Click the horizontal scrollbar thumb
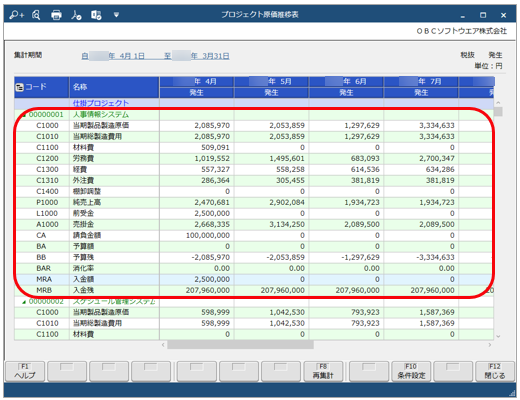 (240, 345)
